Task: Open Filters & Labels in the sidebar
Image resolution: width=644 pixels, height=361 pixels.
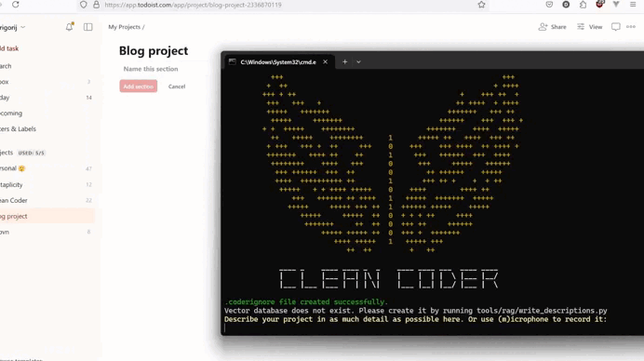Action: tap(18, 129)
